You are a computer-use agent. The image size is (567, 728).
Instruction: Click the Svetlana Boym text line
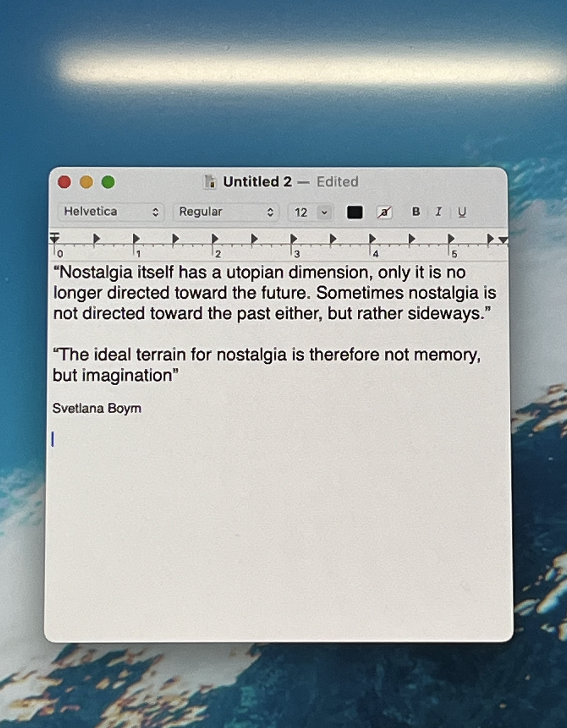pyautogui.click(x=97, y=408)
